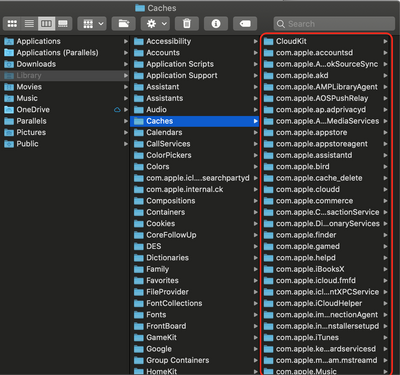Open the Google folder icon
The image size is (400, 375).
coord(139,349)
